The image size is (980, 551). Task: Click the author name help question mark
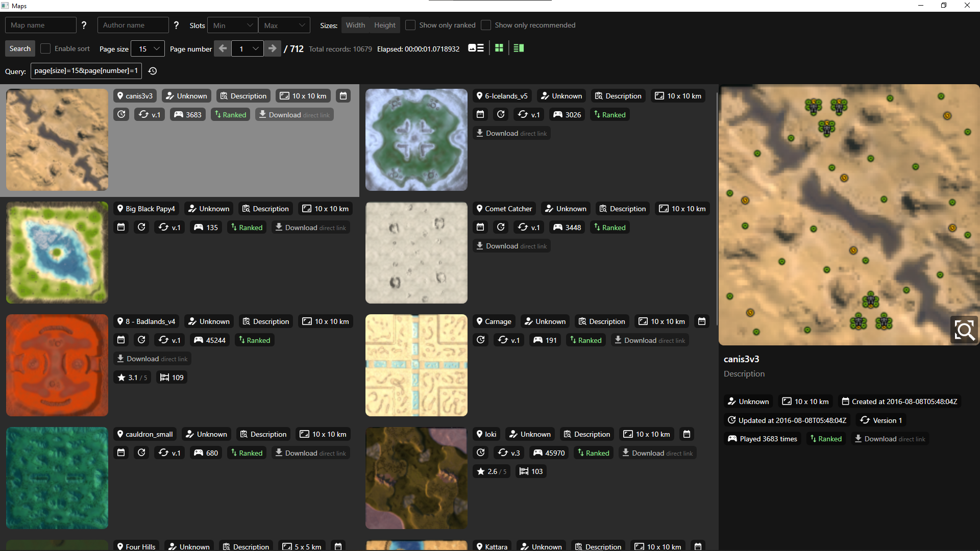pos(177,25)
